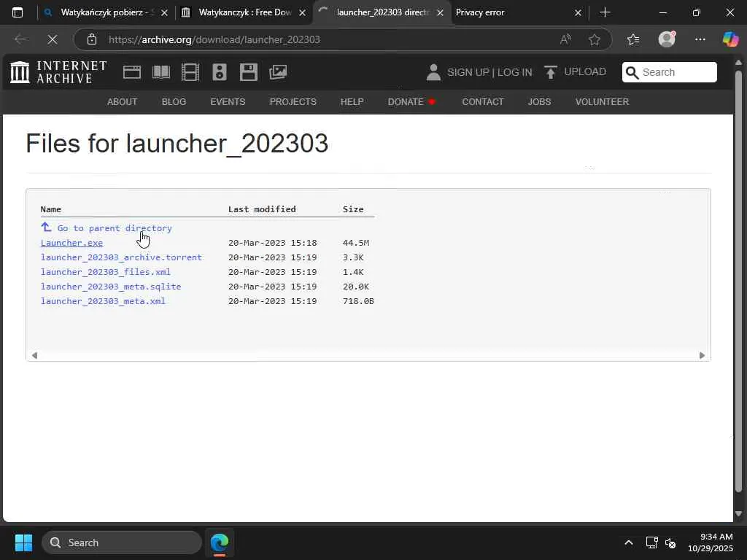Close the Watykanczyk : Free Download tab
This screenshot has width=747, height=560.
302,13
